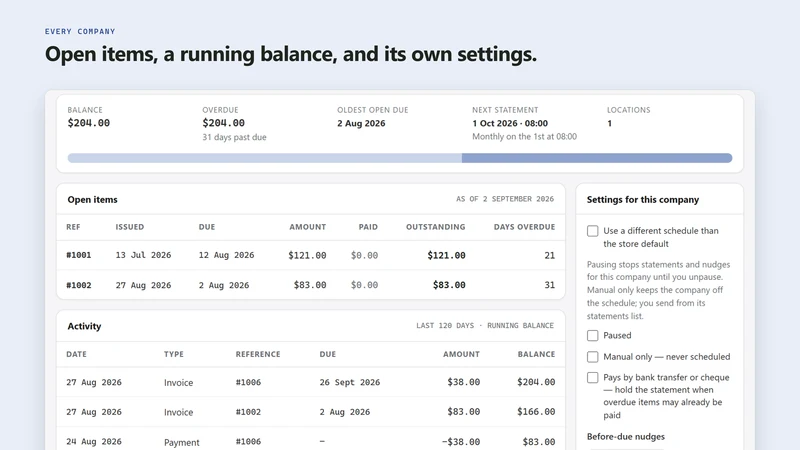Select reference #1001 in Open items
The width and height of the screenshot is (800, 450).
pos(79,255)
